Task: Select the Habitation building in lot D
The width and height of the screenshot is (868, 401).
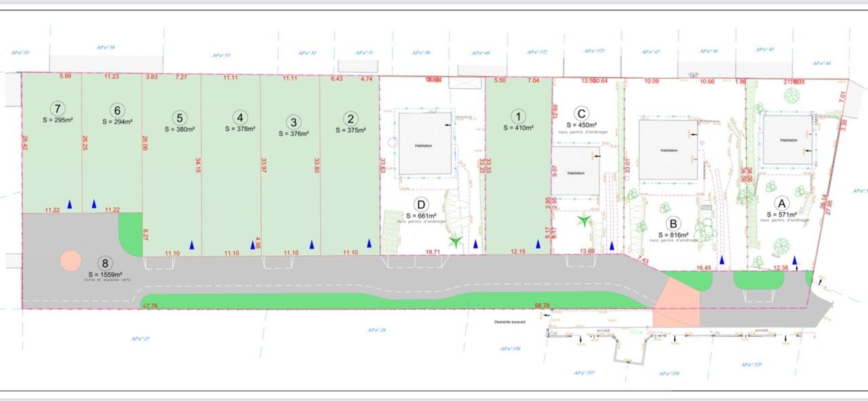Action: coord(425,145)
